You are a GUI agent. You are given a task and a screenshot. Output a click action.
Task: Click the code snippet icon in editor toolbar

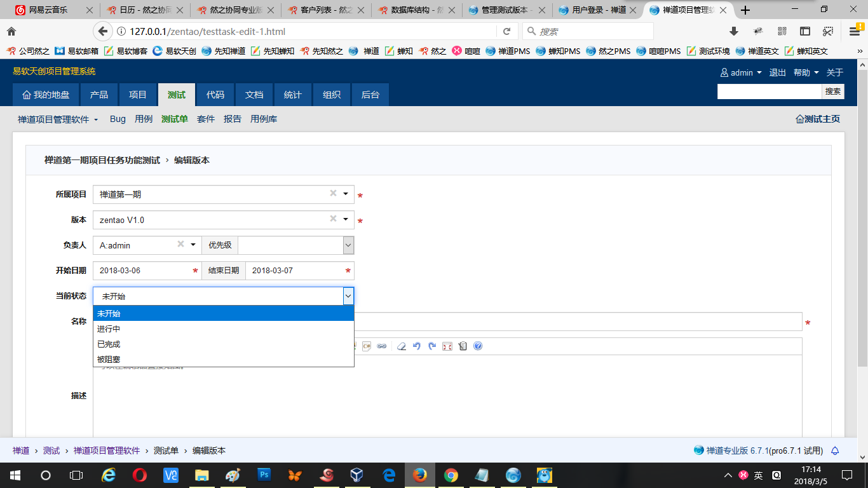tap(367, 346)
